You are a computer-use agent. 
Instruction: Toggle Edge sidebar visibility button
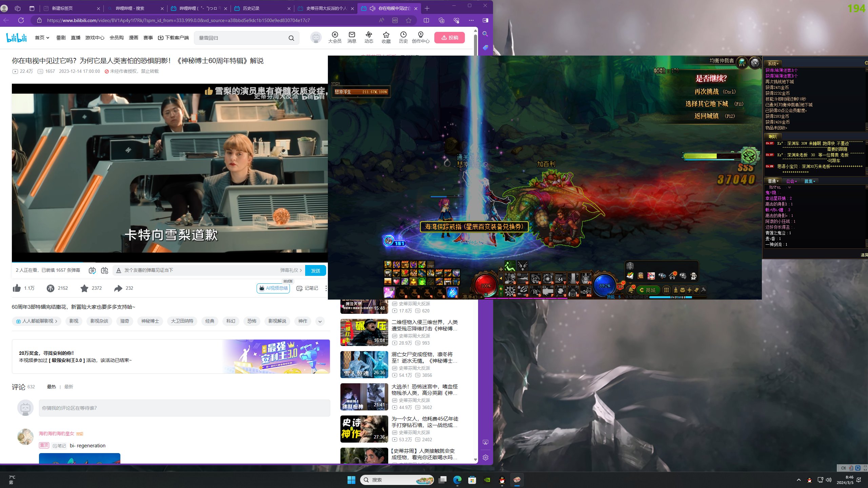485,20
